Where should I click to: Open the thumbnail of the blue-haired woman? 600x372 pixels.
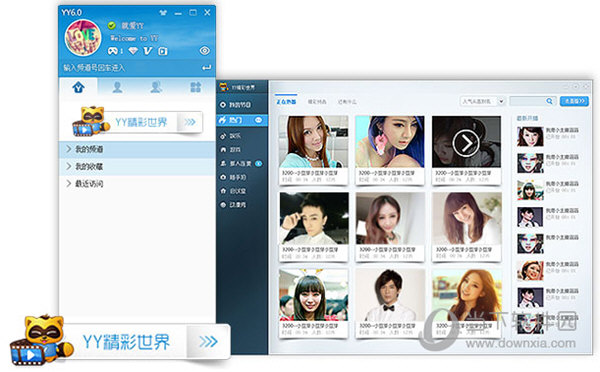(390, 142)
